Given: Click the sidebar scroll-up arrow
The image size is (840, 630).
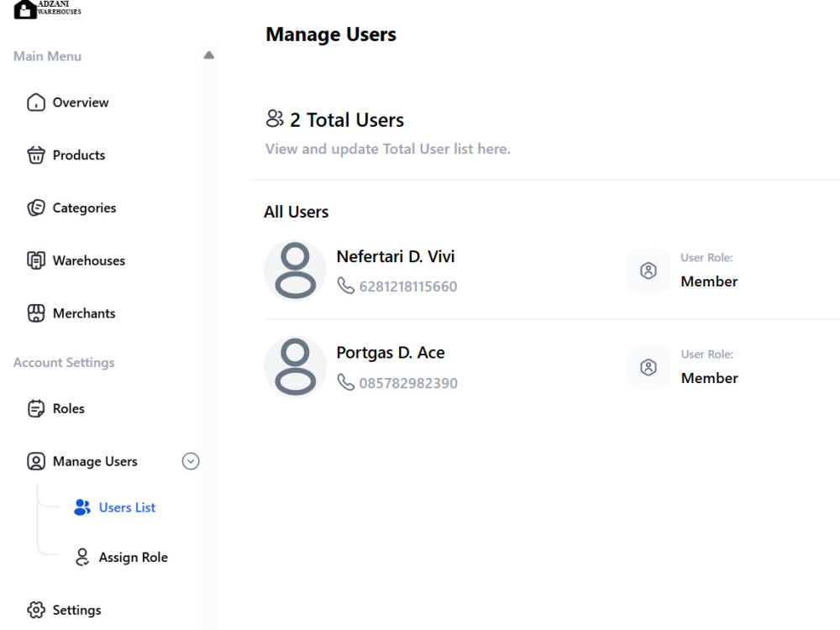Looking at the screenshot, I should tap(209, 55).
